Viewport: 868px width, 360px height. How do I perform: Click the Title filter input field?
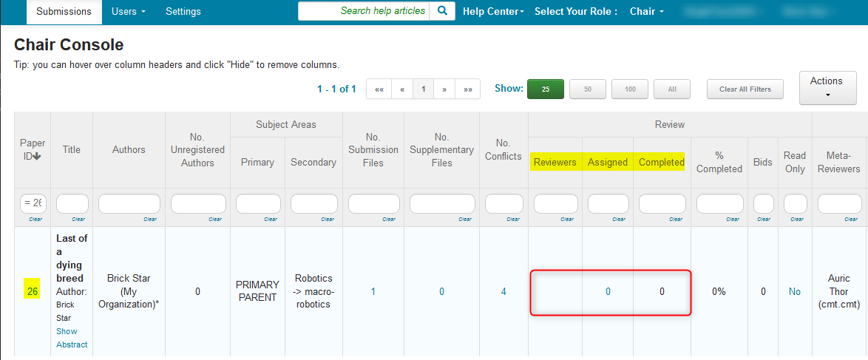pyautogui.click(x=72, y=204)
